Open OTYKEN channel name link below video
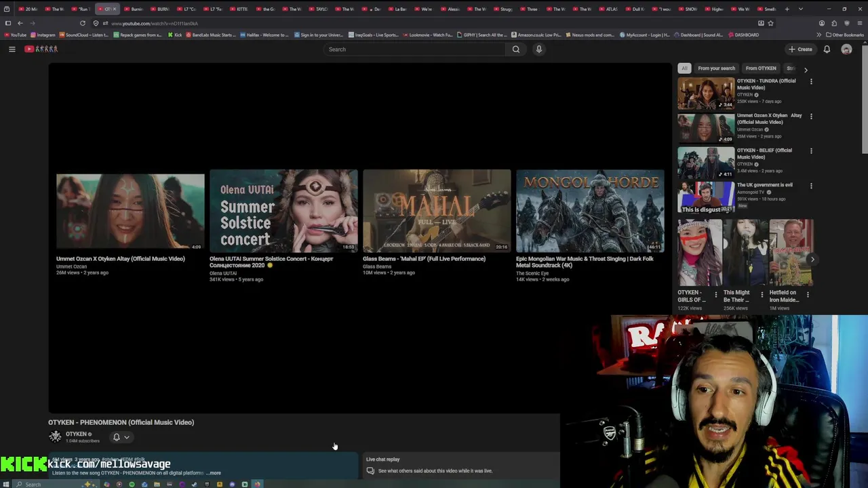This screenshot has width=868, height=488. point(76,434)
